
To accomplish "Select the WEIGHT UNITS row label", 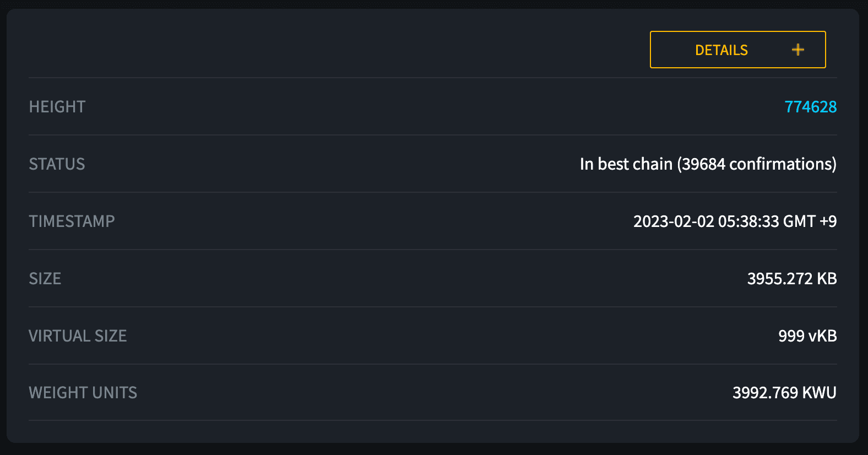I will [x=83, y=393].
